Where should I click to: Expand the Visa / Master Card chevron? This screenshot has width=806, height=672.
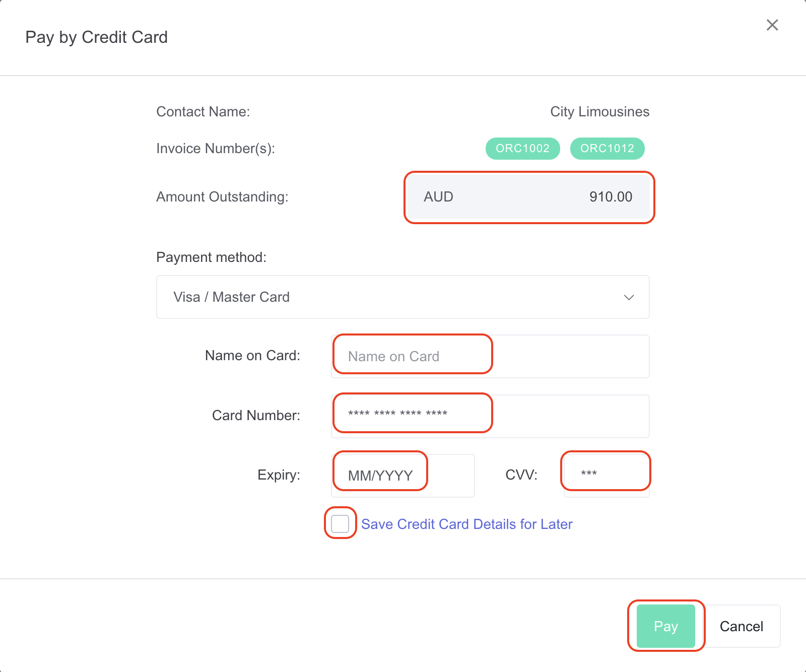tap(629, 297)
